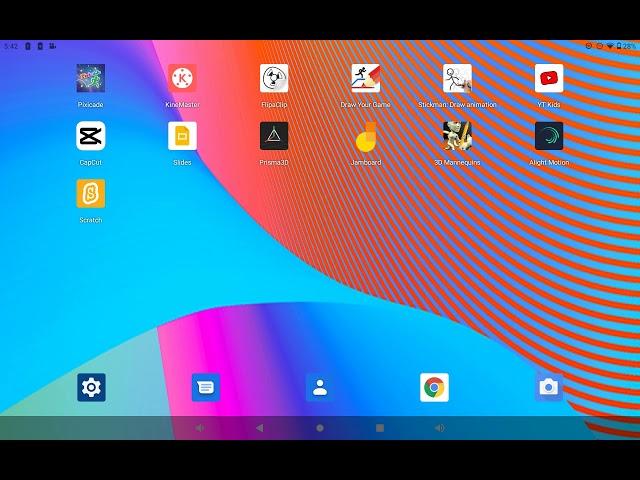Open the Pixicade app
This screenshot has height=480, width=640.
pyautogui.click(x=91, y=78)
